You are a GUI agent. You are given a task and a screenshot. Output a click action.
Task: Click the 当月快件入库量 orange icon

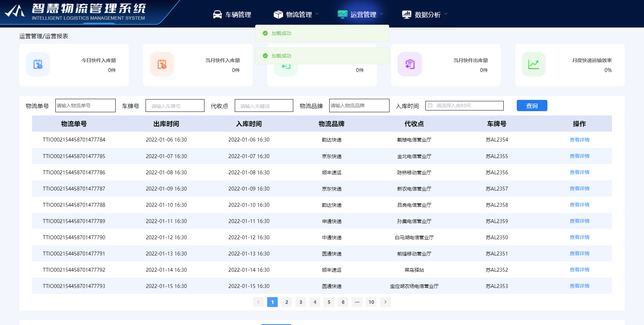[x=162, y=64]
